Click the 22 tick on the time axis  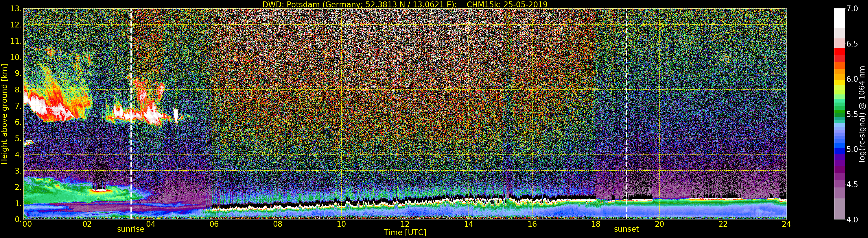[x=723, y=224]
